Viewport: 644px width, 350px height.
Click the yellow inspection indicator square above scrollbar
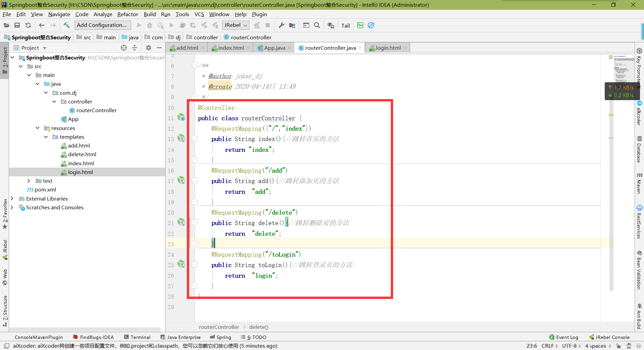611,57
